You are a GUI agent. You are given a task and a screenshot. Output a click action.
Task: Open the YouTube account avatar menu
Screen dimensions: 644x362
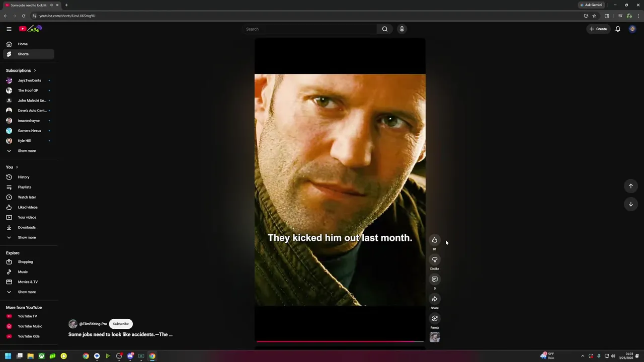click(x=632, y=29)
